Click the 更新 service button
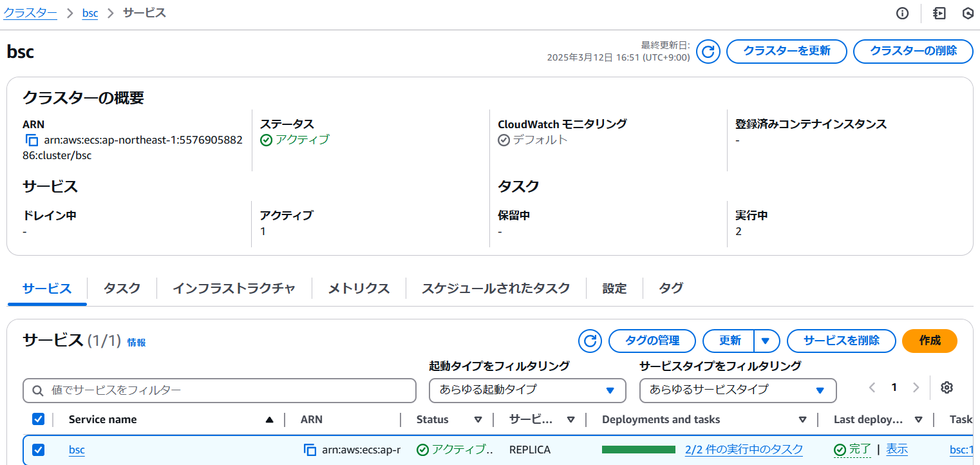This screenshot has width=980, height=465. [x=730, y=341]
